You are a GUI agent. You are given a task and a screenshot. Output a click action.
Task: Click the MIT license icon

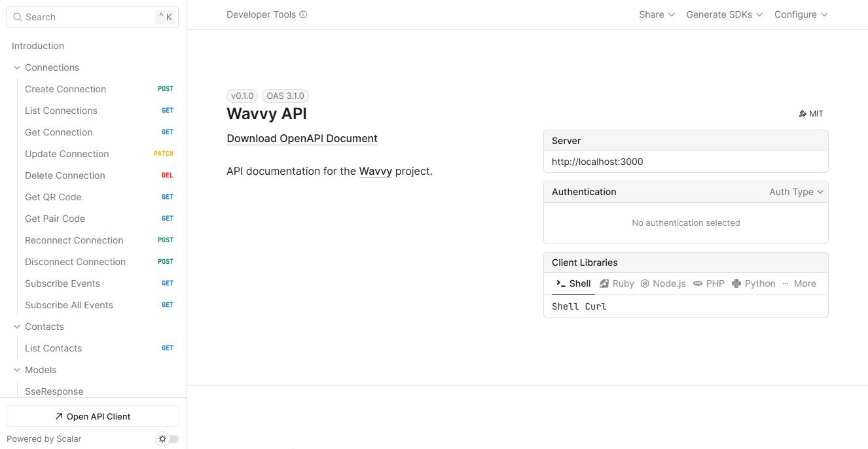click(803, 114)
